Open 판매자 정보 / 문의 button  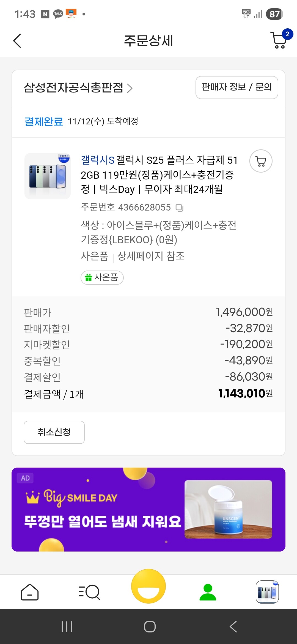(x=237, y=87)
